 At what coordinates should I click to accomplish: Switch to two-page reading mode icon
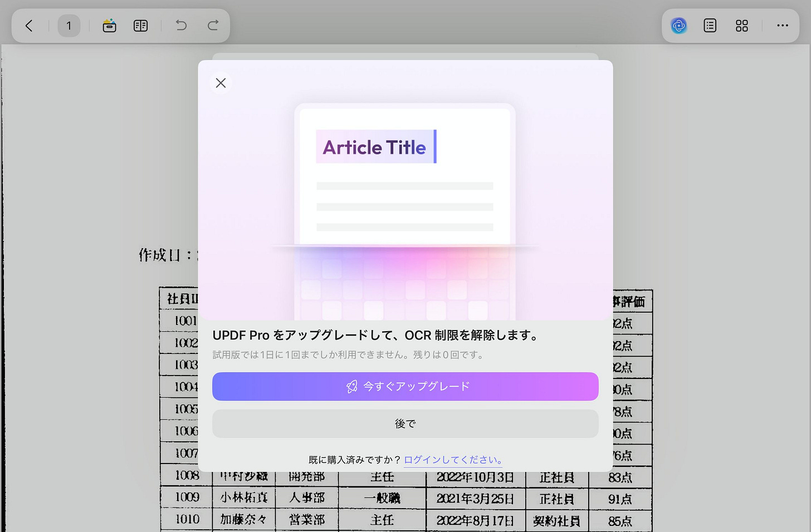tap(140, 26)
